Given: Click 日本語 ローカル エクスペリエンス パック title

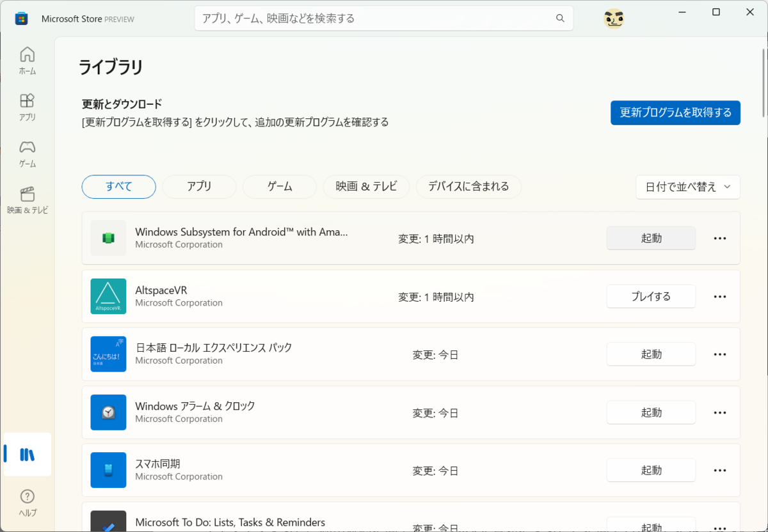Looking at the screenshot, I should (214, 348).
